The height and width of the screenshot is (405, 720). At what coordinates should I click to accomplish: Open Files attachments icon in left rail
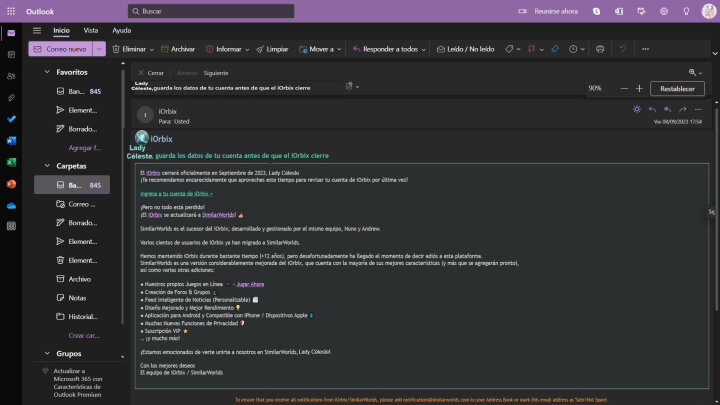[11, 98]
